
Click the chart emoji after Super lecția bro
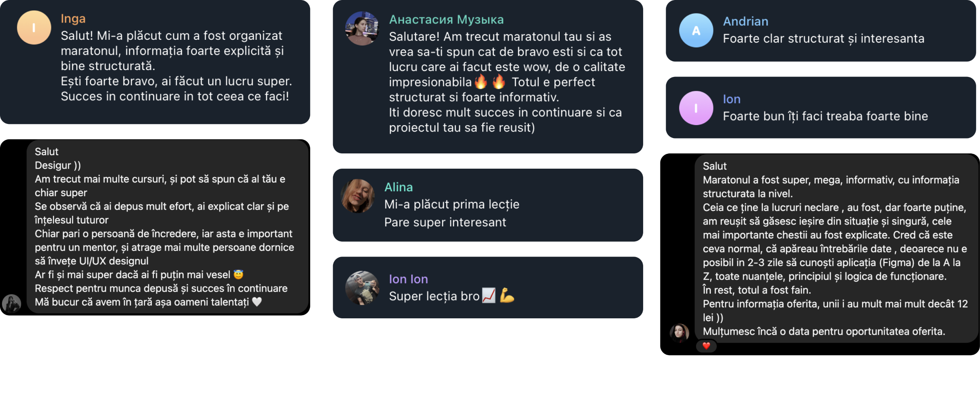(489, 295)
